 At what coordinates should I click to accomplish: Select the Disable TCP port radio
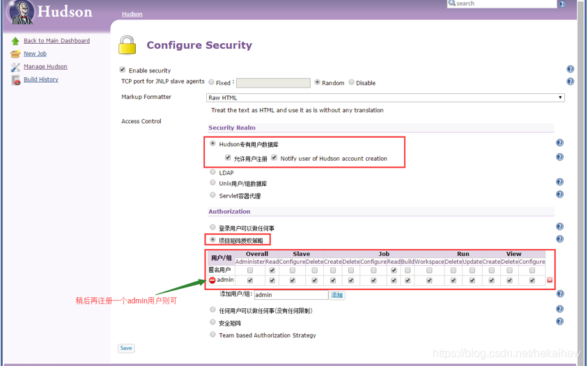pyautogui.click(x=351, y=82)
